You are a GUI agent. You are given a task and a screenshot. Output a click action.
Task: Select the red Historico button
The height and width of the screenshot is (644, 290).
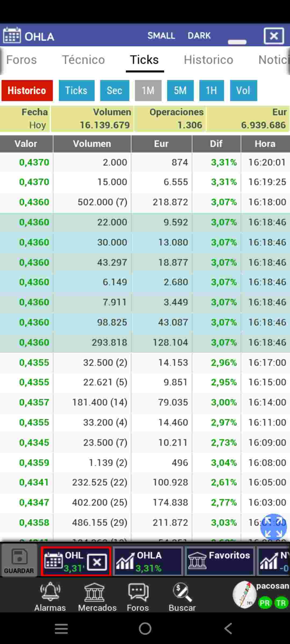click(27, 90)
